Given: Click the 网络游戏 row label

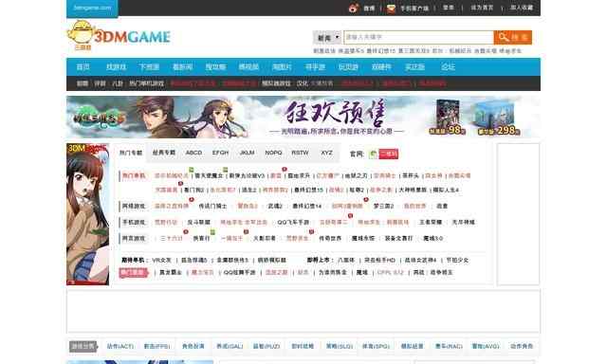Looking at the screenshot, I should (x=134, y=207).
